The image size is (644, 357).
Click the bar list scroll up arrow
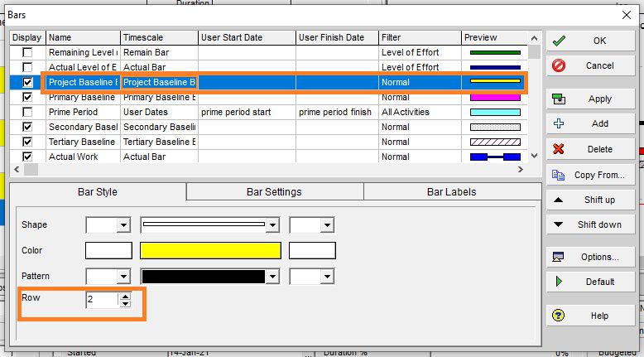point(534,38)
